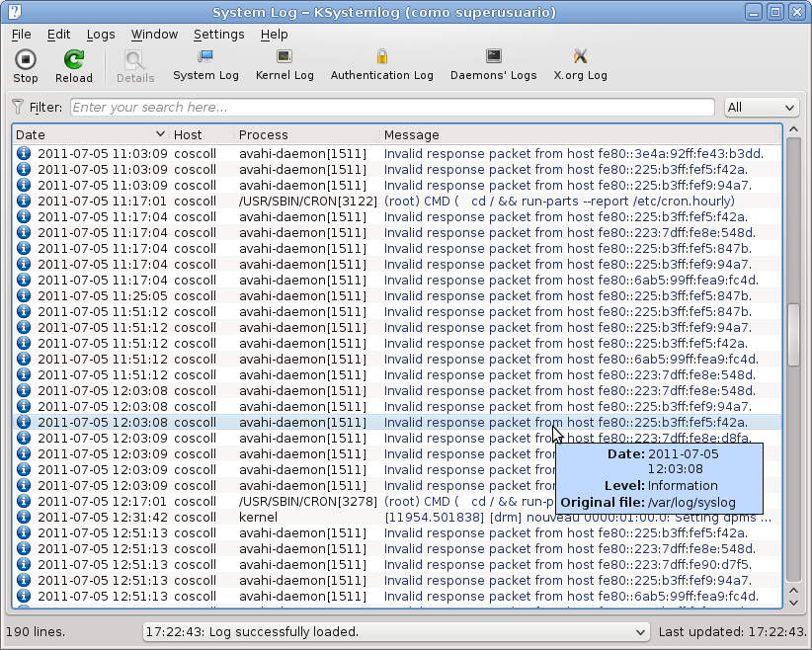This screenshot has width=812, height=650.
Task: Open the Logs menu
Action: [101, 35]
